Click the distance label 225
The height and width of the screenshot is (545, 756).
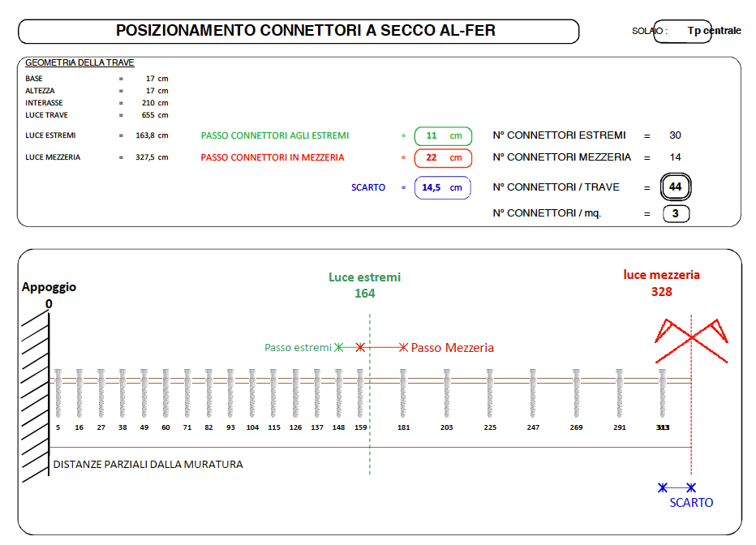click(490, 427)
